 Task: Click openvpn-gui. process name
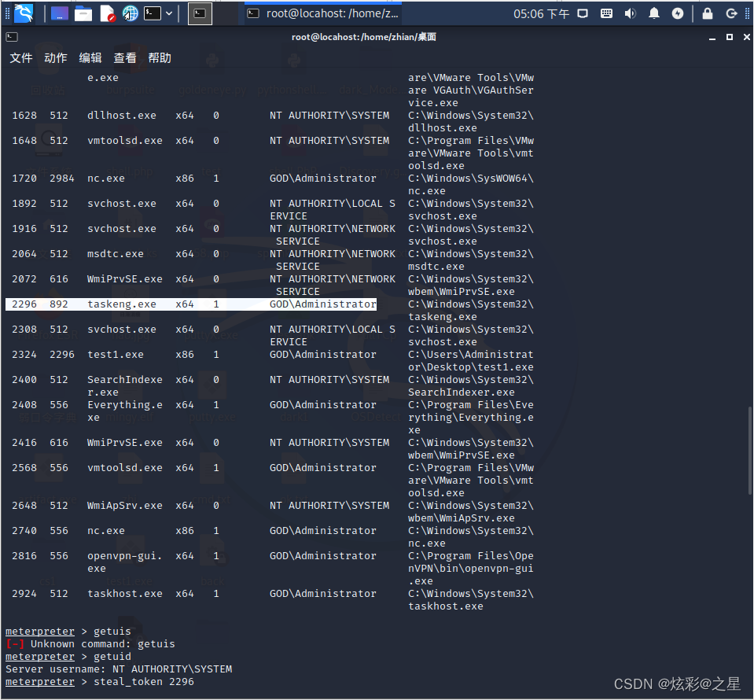click(x=125, y=555)
